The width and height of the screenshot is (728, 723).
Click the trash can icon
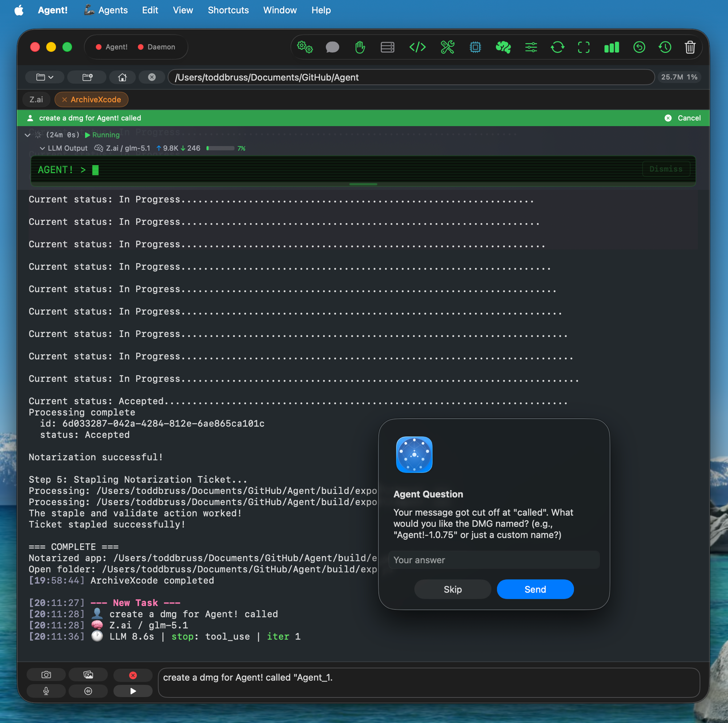689,47
